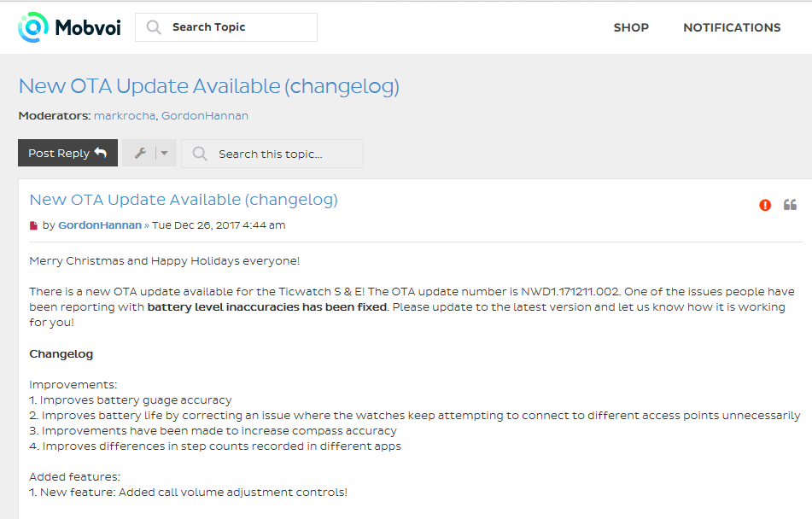Open the post subject New OTA Update Available link

[184, 200]
